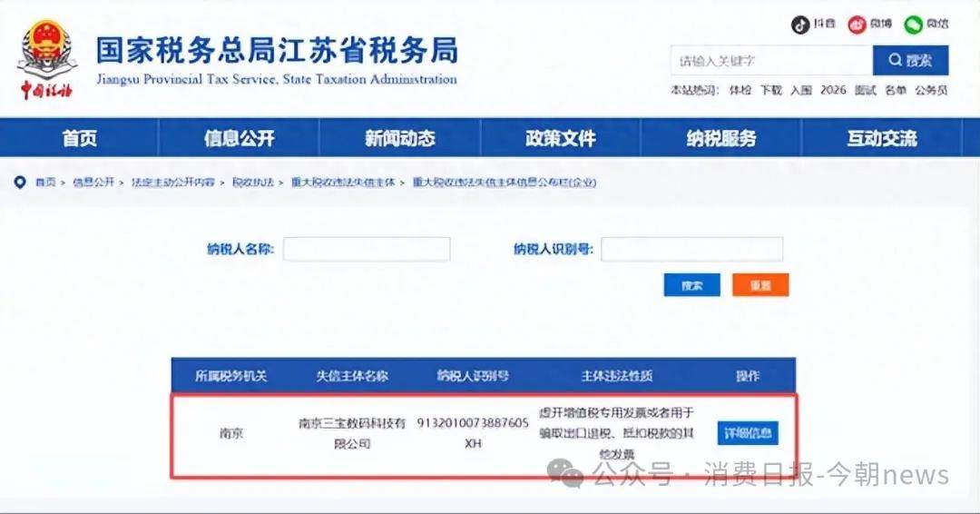Click hot word 面试
980x514 pixels.
[865, 91]
